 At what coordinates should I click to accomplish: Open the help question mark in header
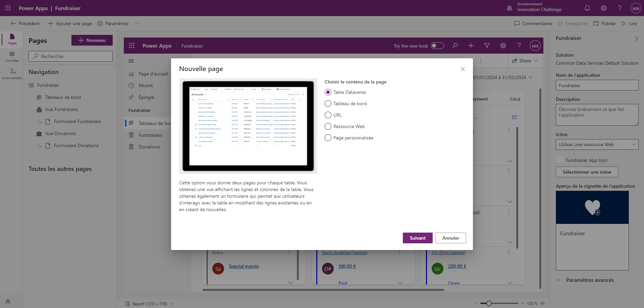[620, 8]
